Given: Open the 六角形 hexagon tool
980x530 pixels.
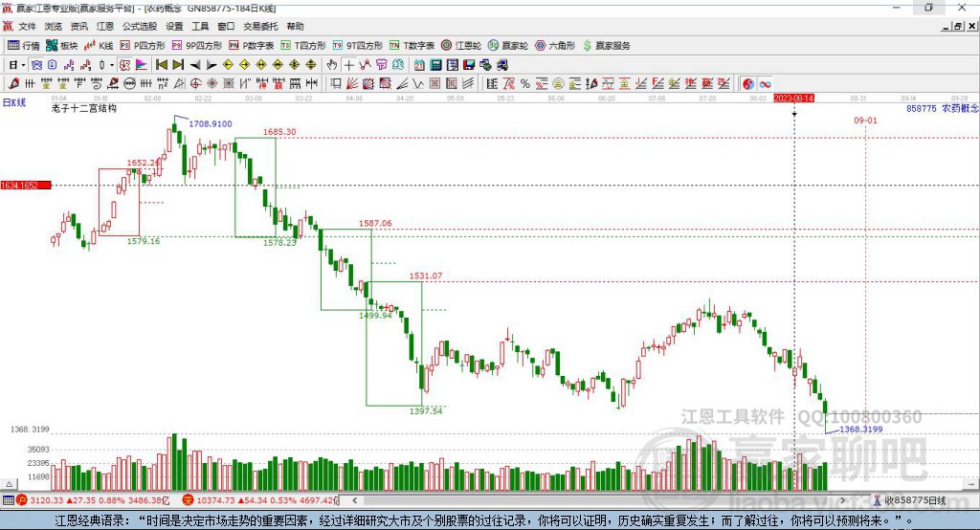Looking at the screenshot, I should click(555, 46).
